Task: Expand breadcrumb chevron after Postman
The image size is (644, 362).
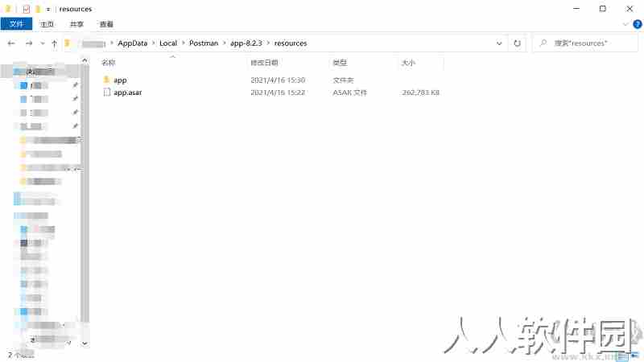Action: 225,43
